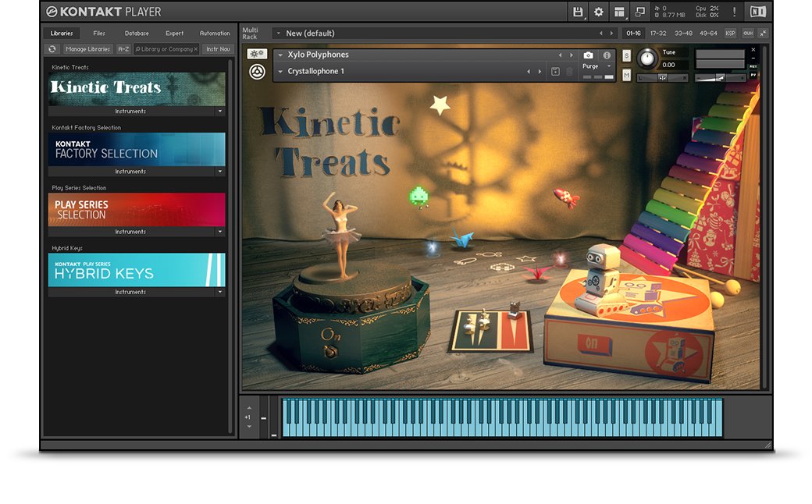Show instrument info with the i icon

click(x=607, y=55)
